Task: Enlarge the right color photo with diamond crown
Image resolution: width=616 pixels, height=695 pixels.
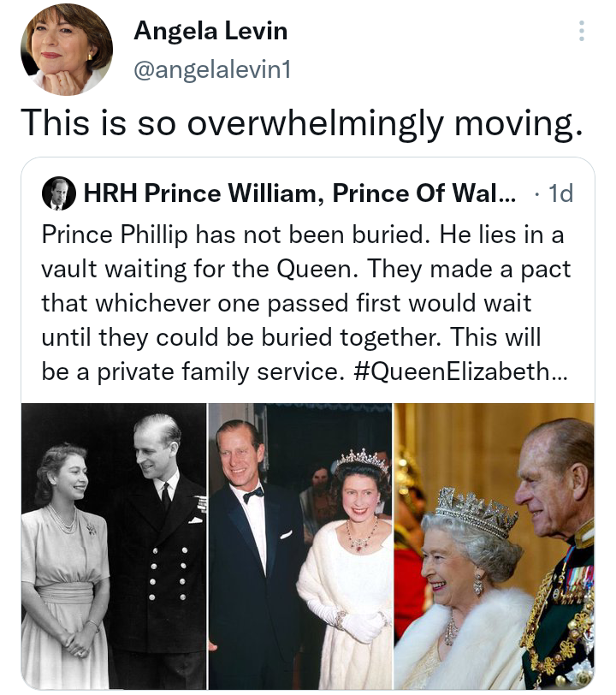Action: (x=495, y=546)
